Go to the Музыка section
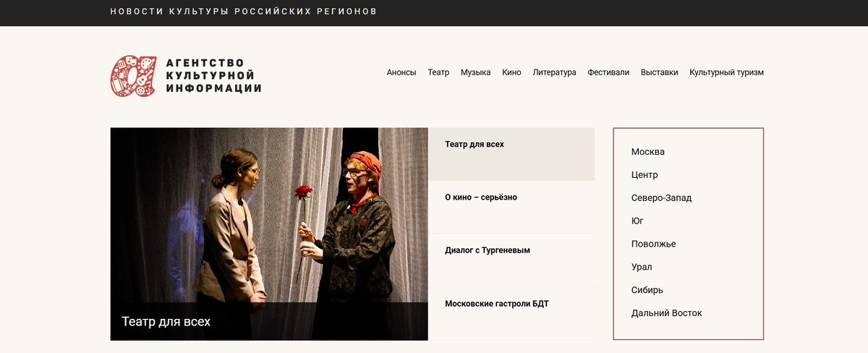 point(475,72)
